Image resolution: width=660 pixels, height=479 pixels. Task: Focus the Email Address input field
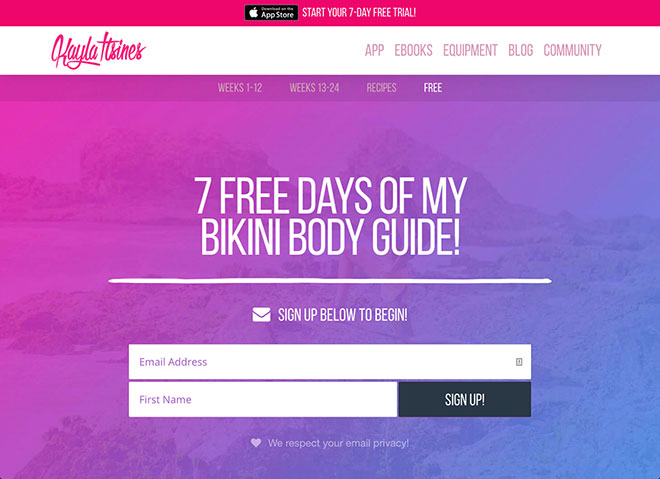330,362
